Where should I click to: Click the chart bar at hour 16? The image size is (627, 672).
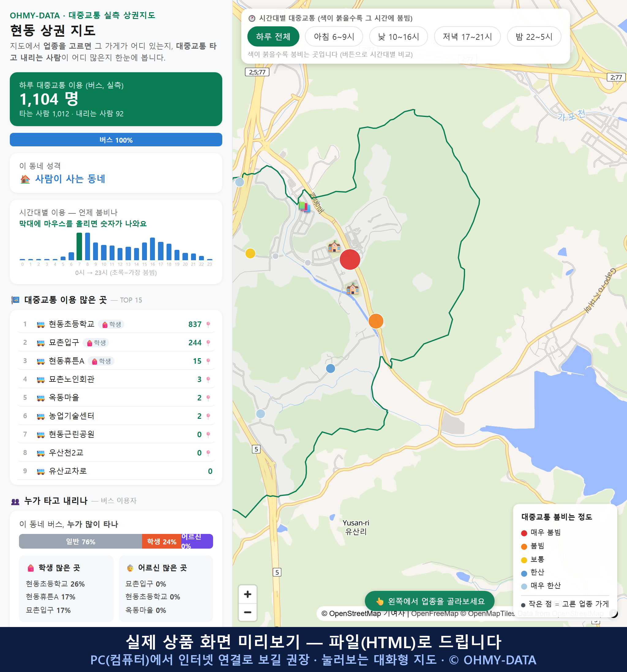click(x=152, y=249)
